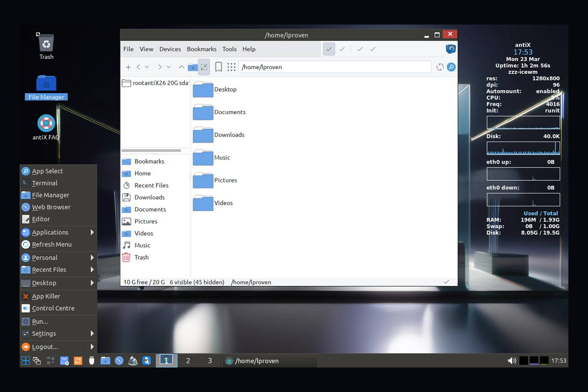Click into the /home/lproven path bar
The width and height of the screenshot is (588, 392).
coord(335,67)
